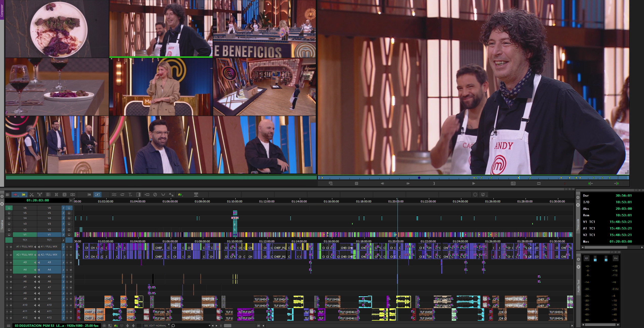644x328 pixels.
Task: Mute the A5 audio track
Action: 11,277
